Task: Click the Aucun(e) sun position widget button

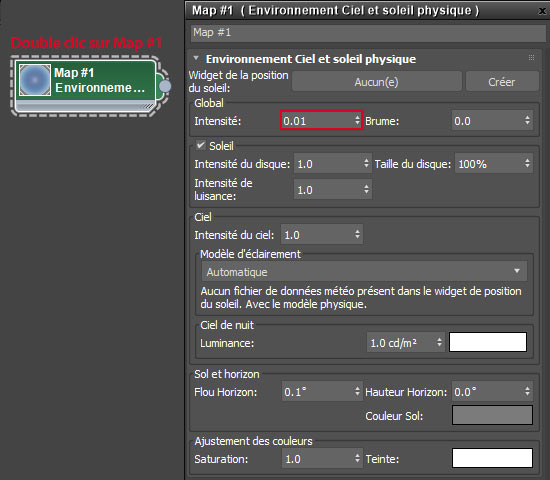Action: click(376, 82)
